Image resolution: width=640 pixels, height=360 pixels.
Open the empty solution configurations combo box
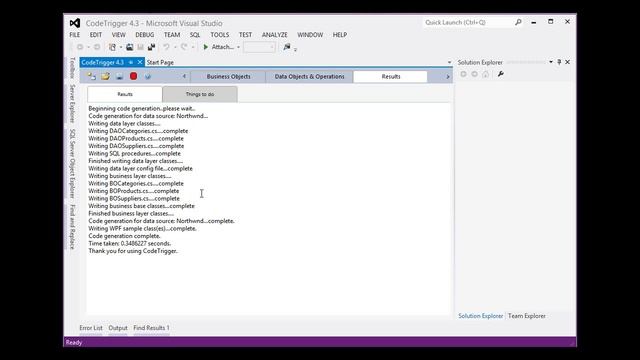pos(259,47)
